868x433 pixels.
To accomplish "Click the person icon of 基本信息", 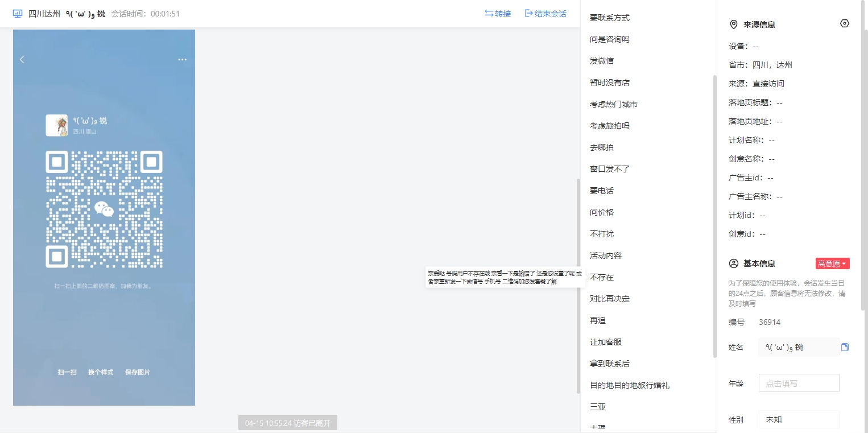I will [734, 263].
